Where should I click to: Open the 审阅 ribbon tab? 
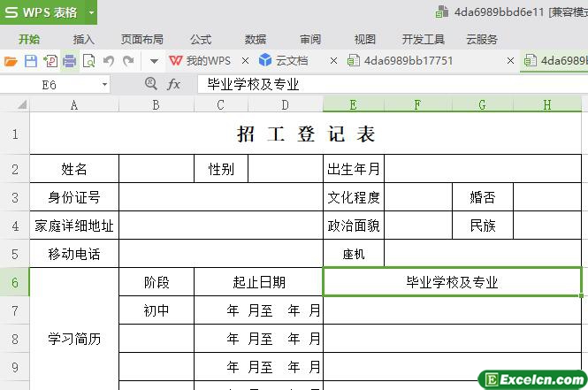[310, 40]
